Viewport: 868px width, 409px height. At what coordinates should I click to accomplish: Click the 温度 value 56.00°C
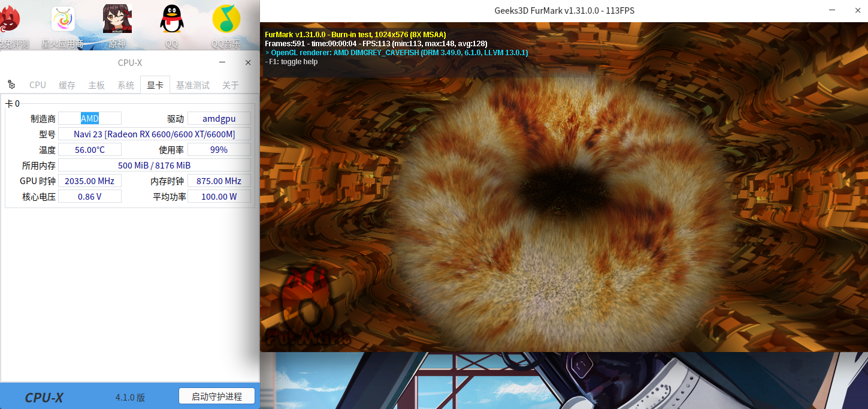90,149
